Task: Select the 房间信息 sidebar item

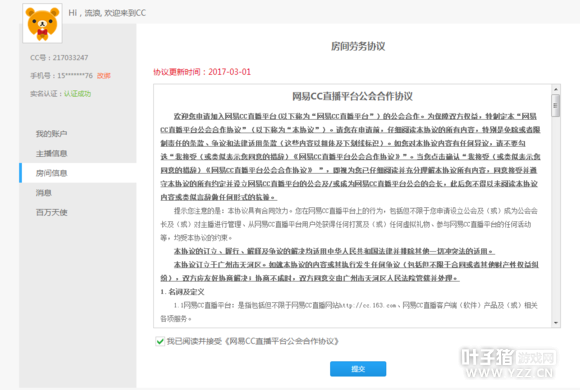Action: 78,173
